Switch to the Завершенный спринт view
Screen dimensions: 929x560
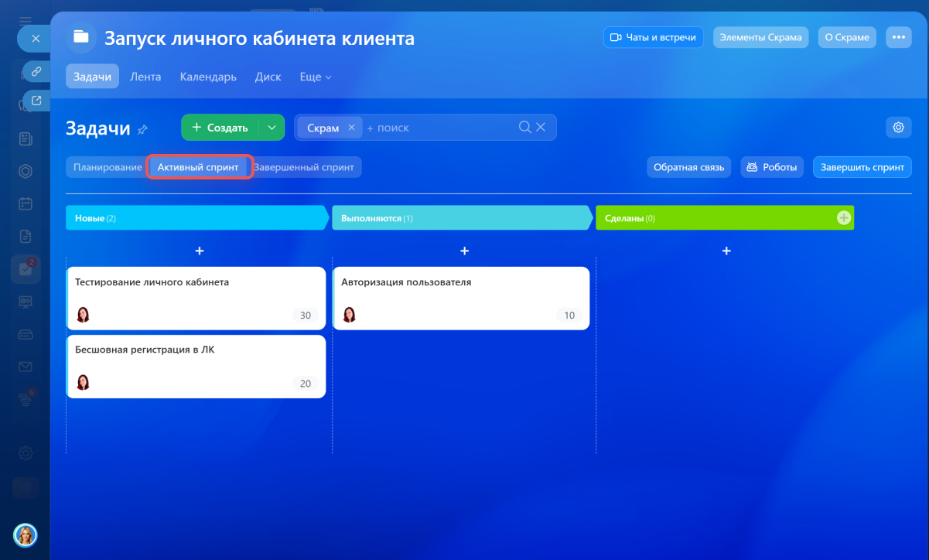[x=304, y=167]
